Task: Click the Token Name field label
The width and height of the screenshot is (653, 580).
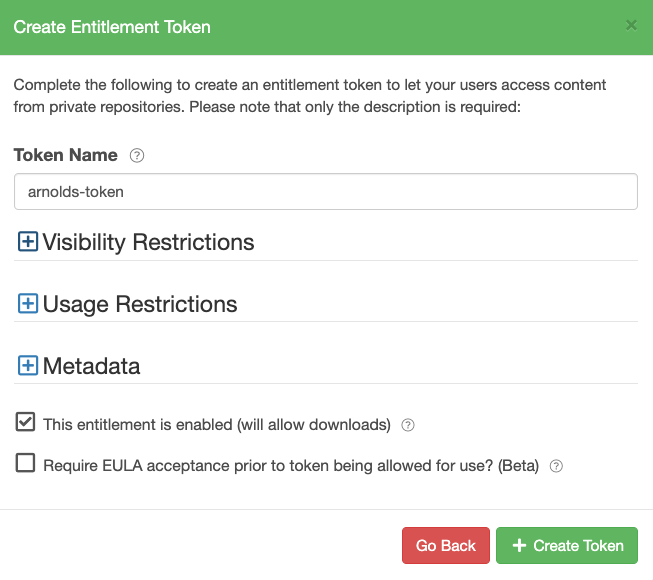Action: click(66, 156)
